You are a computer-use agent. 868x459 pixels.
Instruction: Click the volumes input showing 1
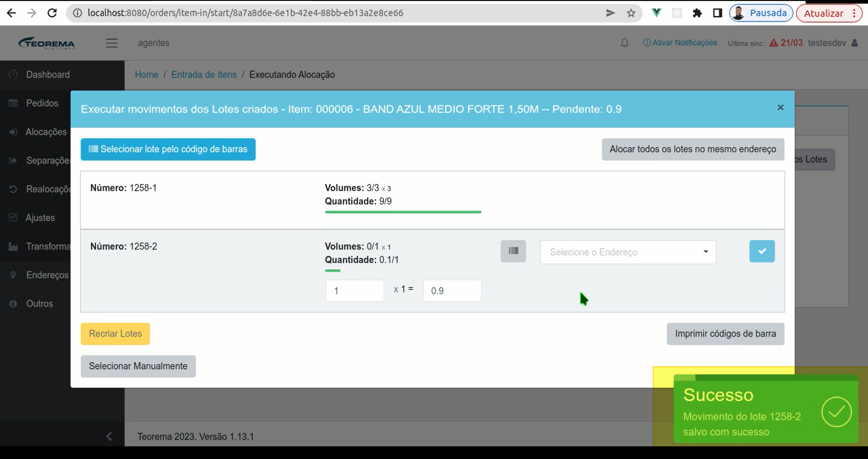pyautogui.click(x=355, y=290)
